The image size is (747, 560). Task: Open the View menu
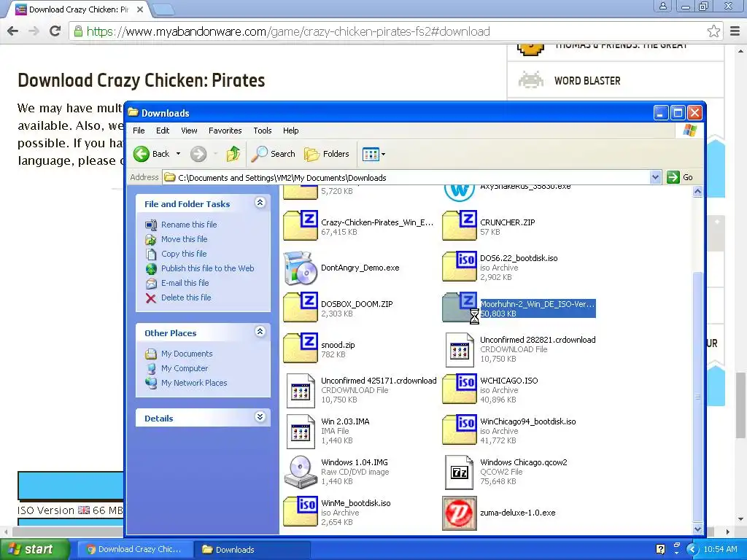(x=189, y=131)
